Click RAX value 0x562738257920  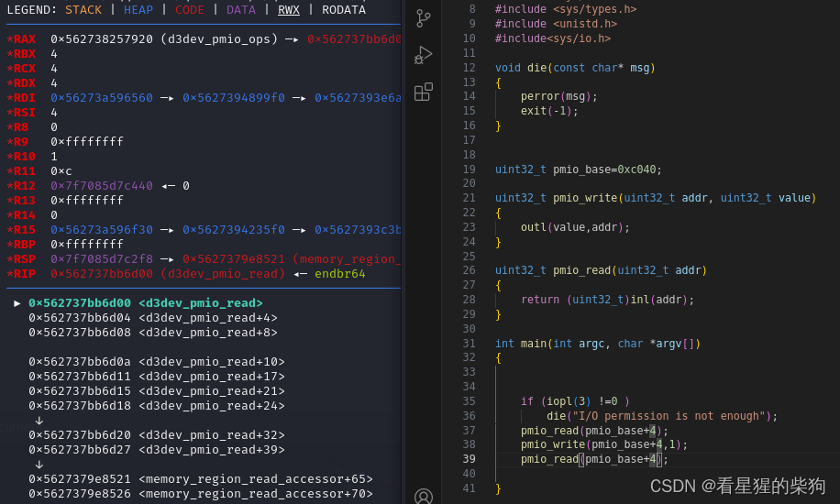pos(102,39)
